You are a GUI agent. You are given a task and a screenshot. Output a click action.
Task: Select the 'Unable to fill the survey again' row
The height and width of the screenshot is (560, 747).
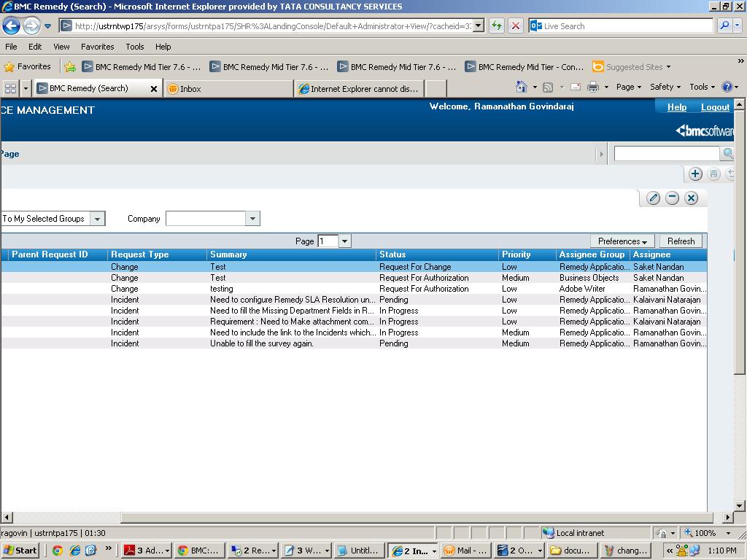click(x=292, y=343)
